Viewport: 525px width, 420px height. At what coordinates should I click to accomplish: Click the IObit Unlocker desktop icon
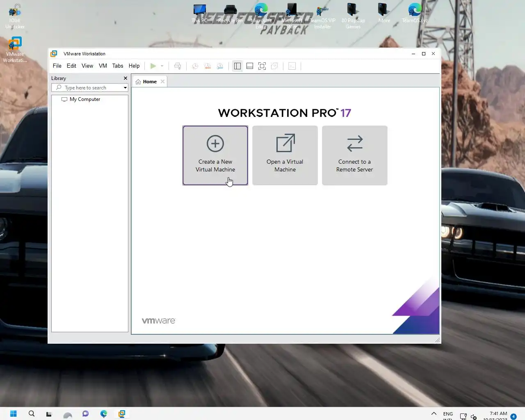[x=15, y=16]
